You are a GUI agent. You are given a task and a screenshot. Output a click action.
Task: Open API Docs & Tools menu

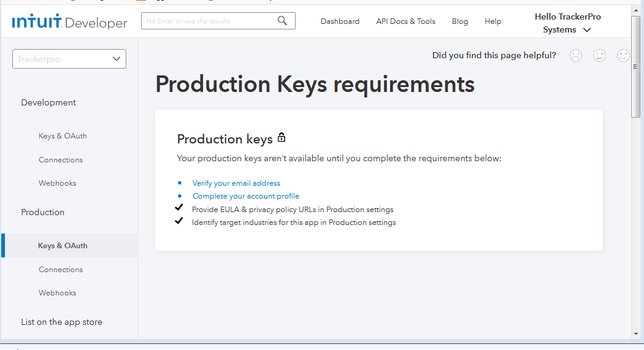click(405, 21)
